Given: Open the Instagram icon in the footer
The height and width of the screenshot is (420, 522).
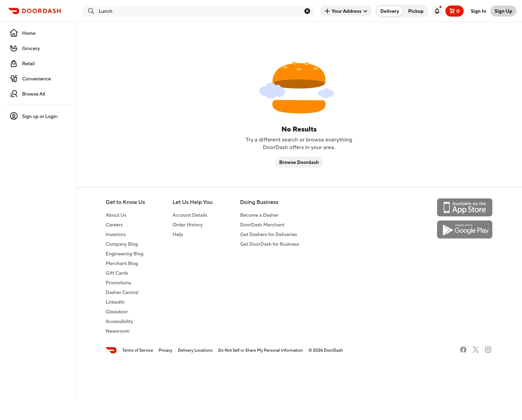Looking at the screenshot, I should 488,350.
